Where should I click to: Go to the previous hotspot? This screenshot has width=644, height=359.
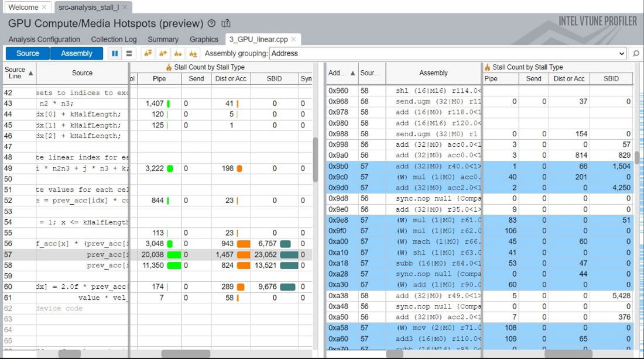163,53
